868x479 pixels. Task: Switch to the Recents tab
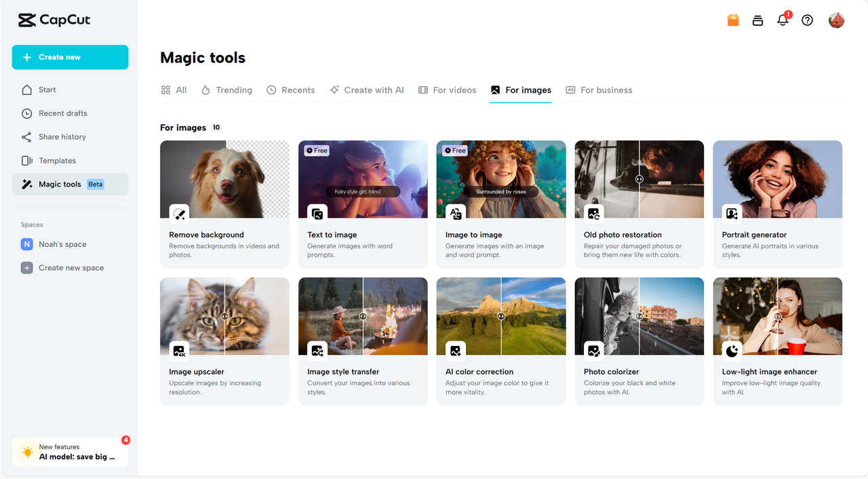pyautogui.click(x=290, y=90)
